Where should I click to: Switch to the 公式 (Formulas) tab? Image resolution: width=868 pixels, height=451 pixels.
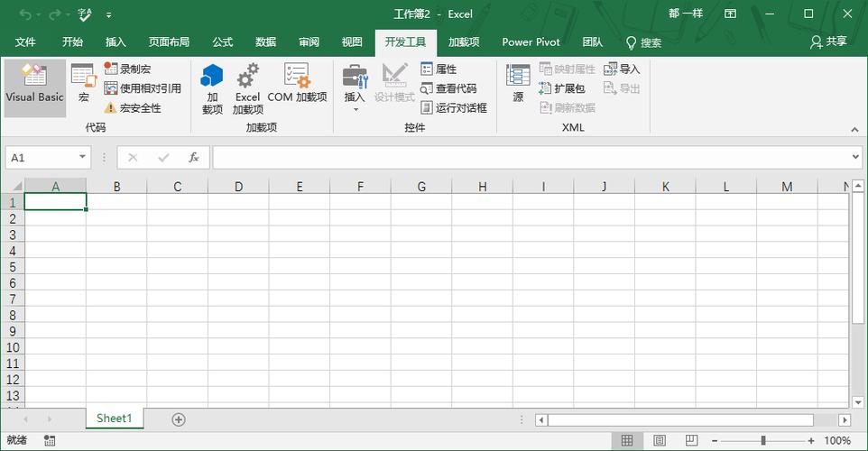(x=223, y=42)
